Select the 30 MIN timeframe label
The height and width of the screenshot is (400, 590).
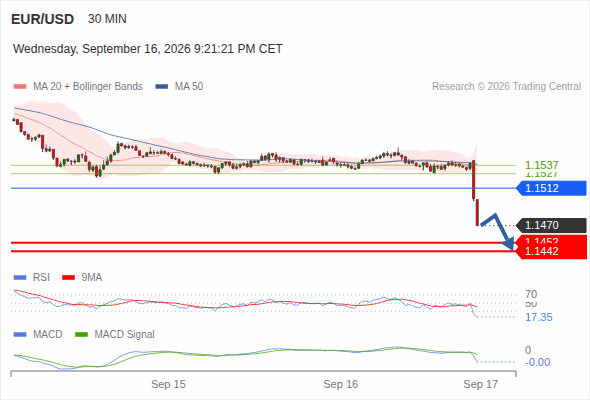tap(107, 19)
